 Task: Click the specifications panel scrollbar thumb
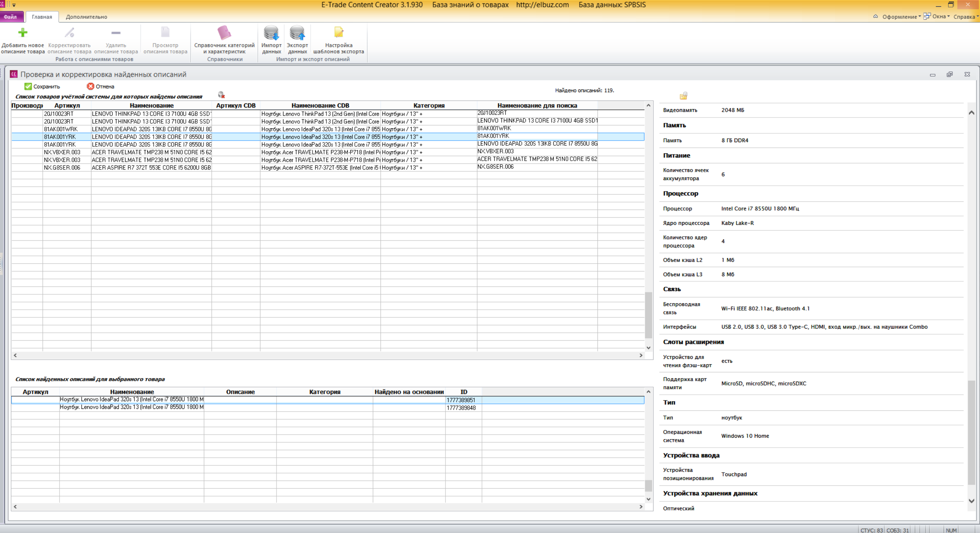tap(972, 432)
